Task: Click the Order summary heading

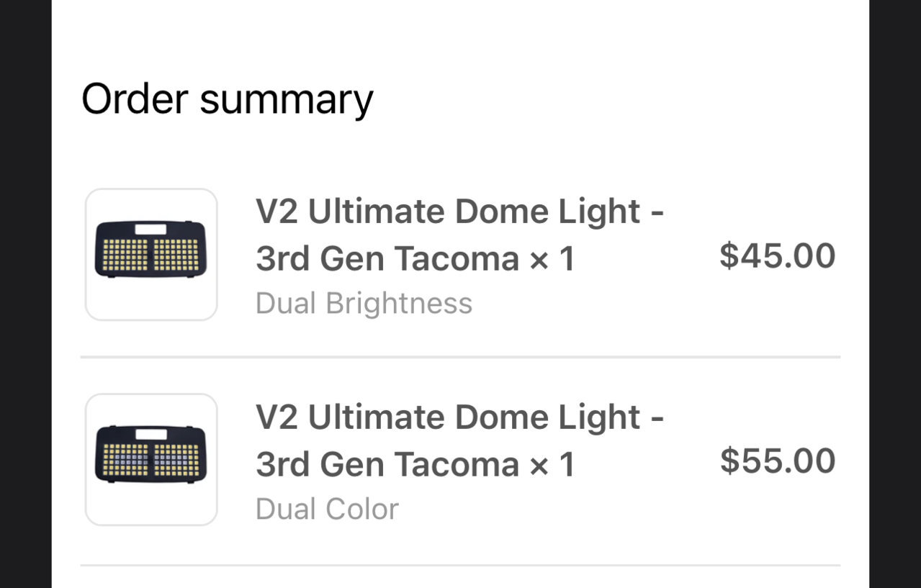Action: pos(228,99)
